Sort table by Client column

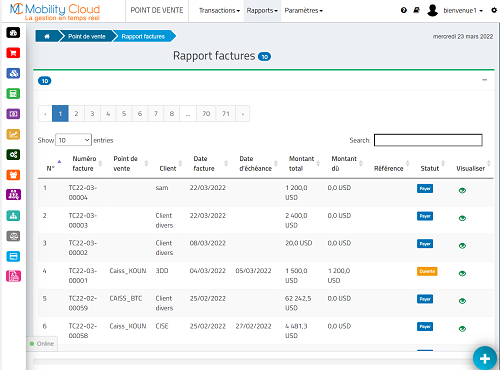169,165
